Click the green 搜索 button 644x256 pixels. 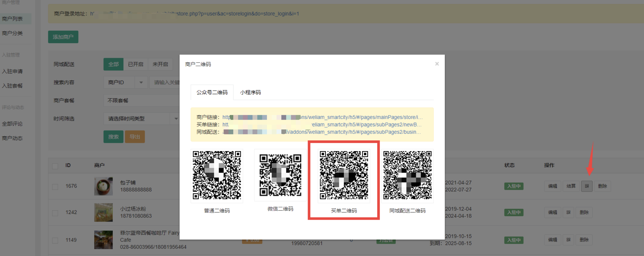(113, 137)
